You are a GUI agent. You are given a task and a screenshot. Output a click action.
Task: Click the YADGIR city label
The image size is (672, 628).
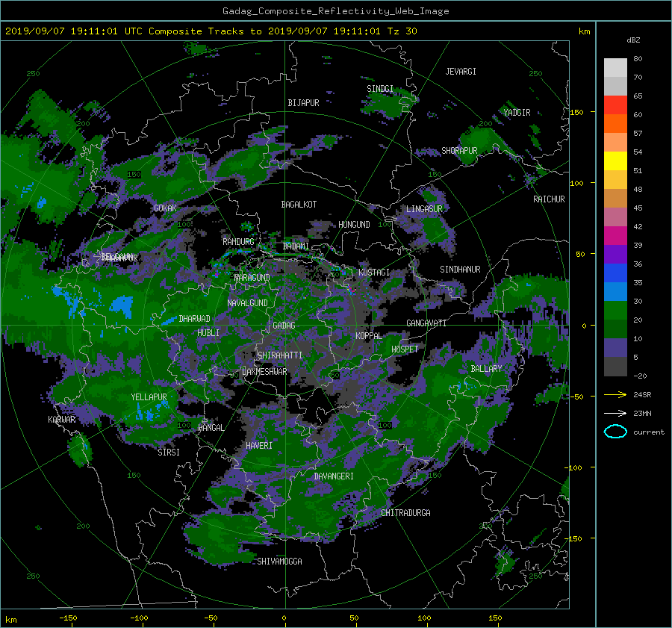pyautogui.click(x=517, y=113)
